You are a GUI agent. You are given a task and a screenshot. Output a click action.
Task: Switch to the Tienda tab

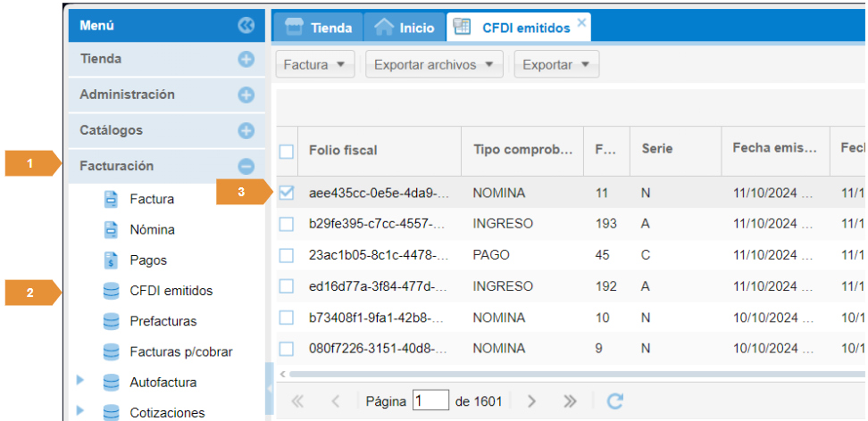coord(318,28)
